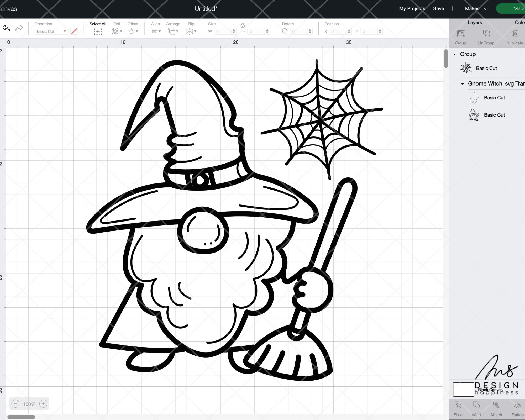Collapse the Gnome Witch_svg group
525x420 pixels.
[462, 83]
